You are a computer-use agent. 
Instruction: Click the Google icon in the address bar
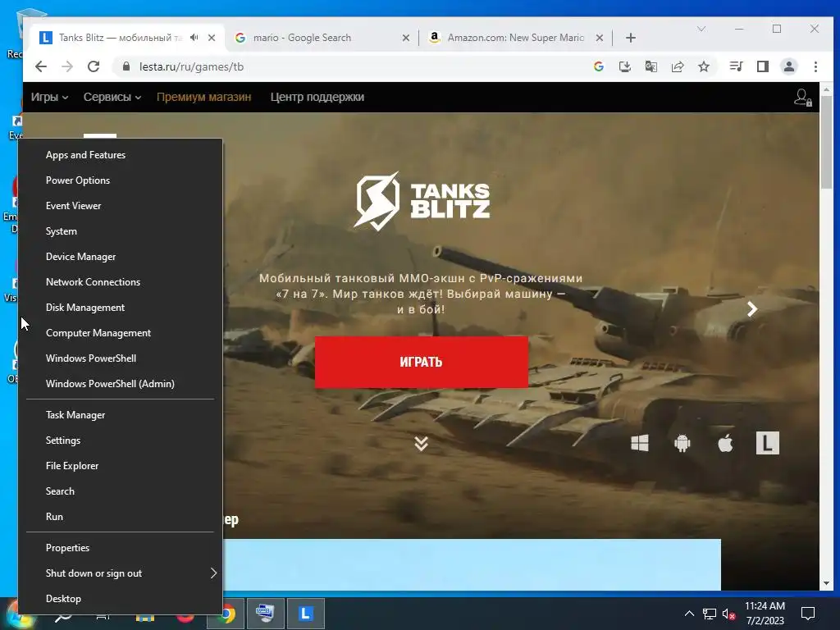599,66
